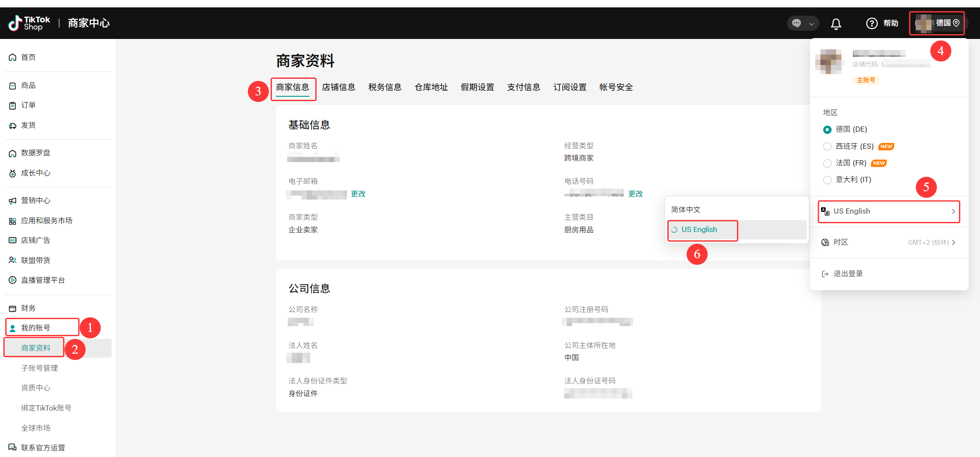The height and width of the screenshot is (457, 980).
Task: Open 子账号管理 in the sidebar
Action: coord(39,368)
